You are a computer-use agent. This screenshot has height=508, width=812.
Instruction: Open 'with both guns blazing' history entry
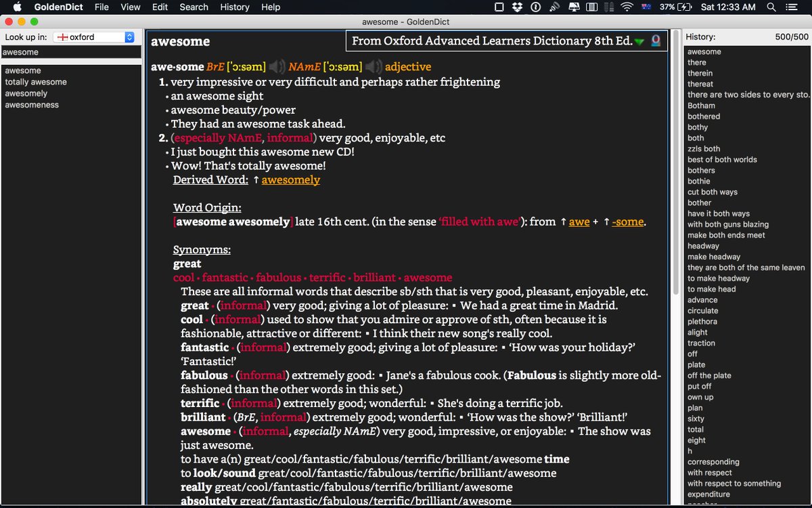point(728,224)
